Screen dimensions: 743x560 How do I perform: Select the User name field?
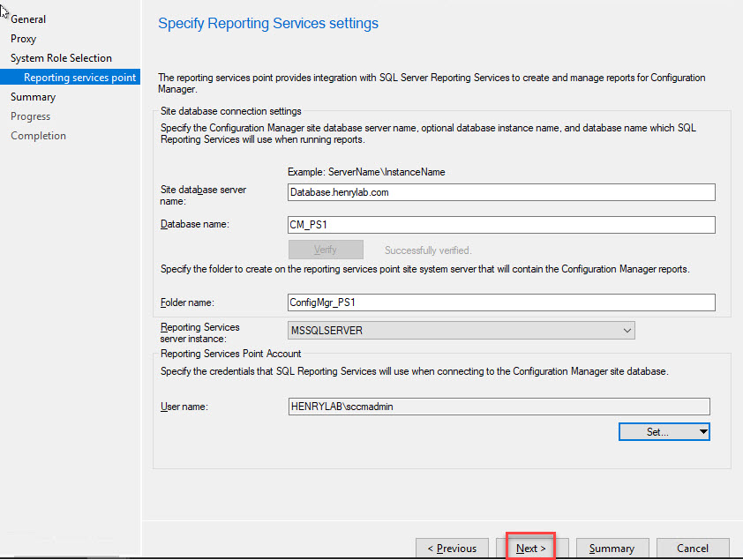pos(498,407)
